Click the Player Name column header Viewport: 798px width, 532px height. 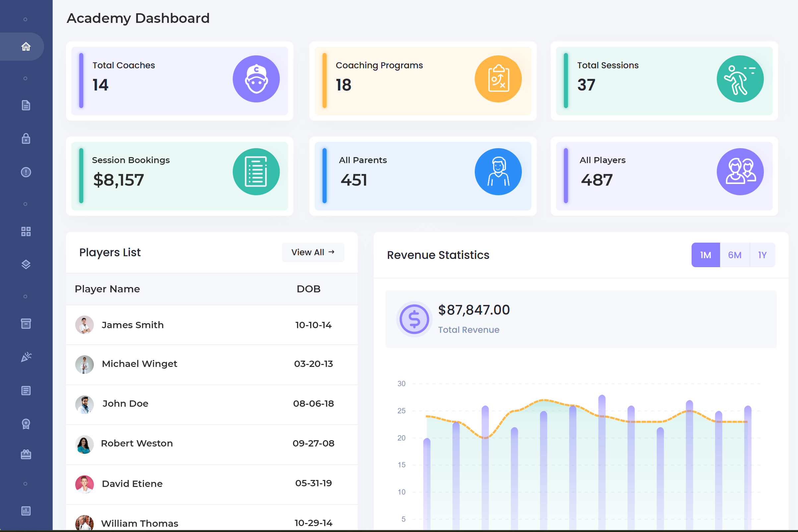pyautogui.click(x=107, y=289)
